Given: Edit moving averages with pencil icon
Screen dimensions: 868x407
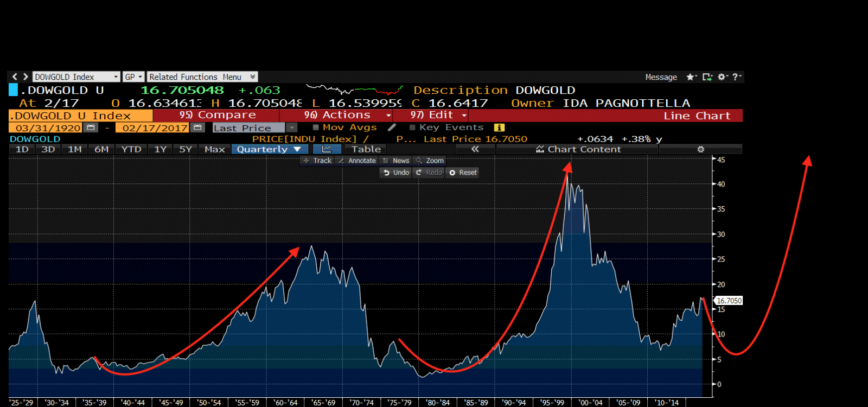Looking at the screenshot, I should coord(392,128).
